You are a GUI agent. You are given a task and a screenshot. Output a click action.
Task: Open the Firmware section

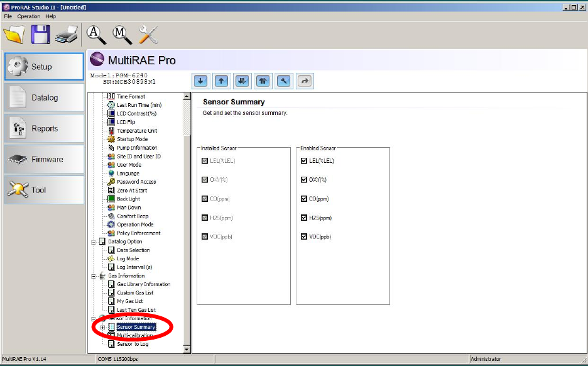pyautogui.click(x=44, y=159)
